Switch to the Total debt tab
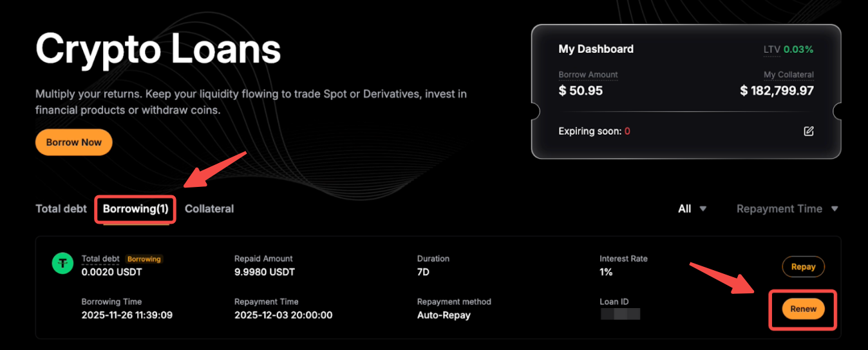Viewport: 868px width, 350px height. coord(61,209)
